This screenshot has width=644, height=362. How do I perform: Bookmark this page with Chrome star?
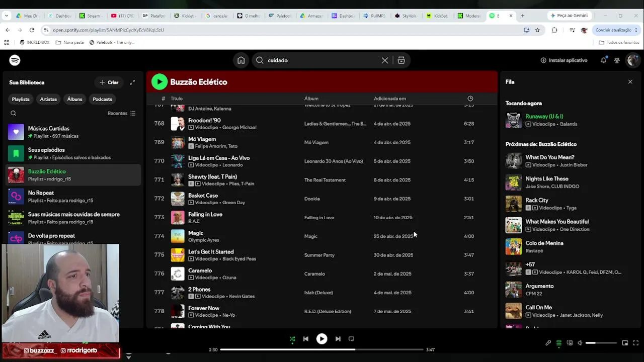point(537,30)
